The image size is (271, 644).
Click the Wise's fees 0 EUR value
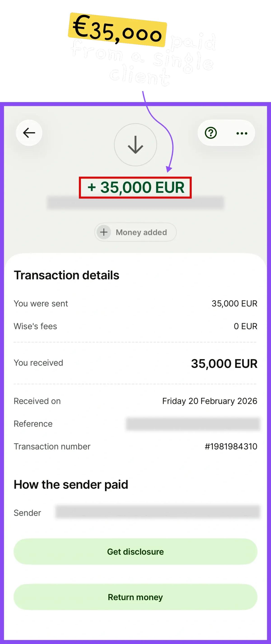point(245,326)
